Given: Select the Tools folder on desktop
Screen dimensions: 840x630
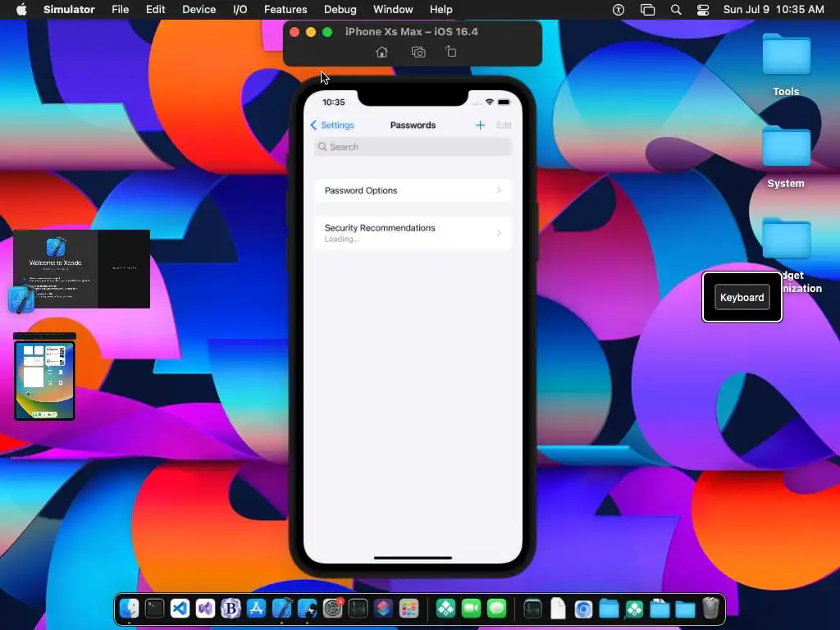Looking at the screenshot, I should point(786,54).
